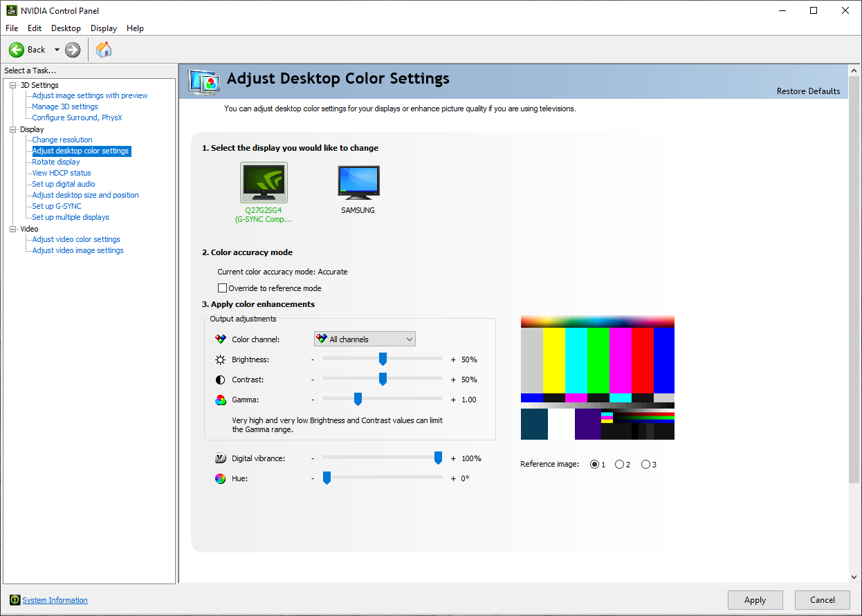Click the Forward arrow icon in toolbar

[x=73, y=50]
